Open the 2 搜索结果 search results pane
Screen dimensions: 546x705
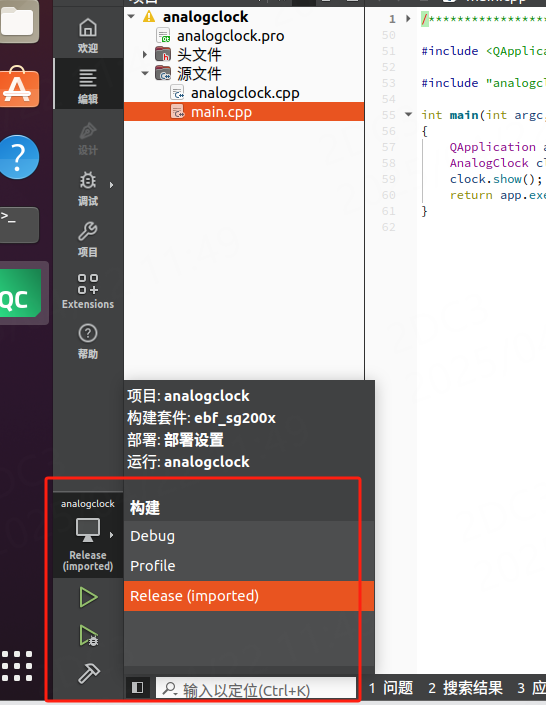[x=465, y=688]
